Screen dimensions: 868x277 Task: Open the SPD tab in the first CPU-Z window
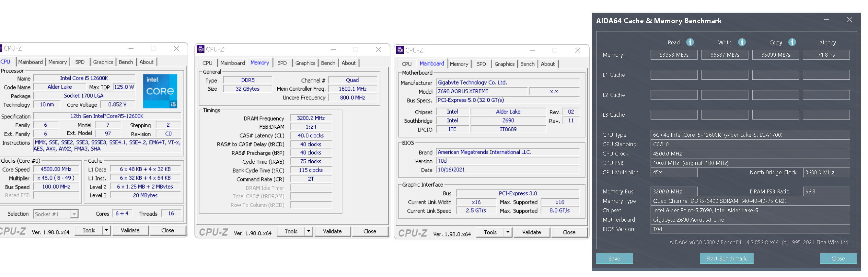[80, 62]
